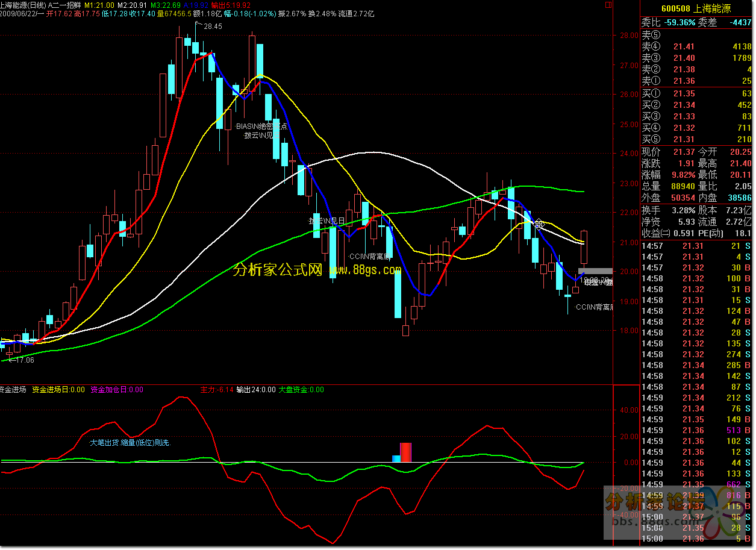Click the 18.00 price axis label
This screenshot has width=756, height=550.
pos(629,330)
